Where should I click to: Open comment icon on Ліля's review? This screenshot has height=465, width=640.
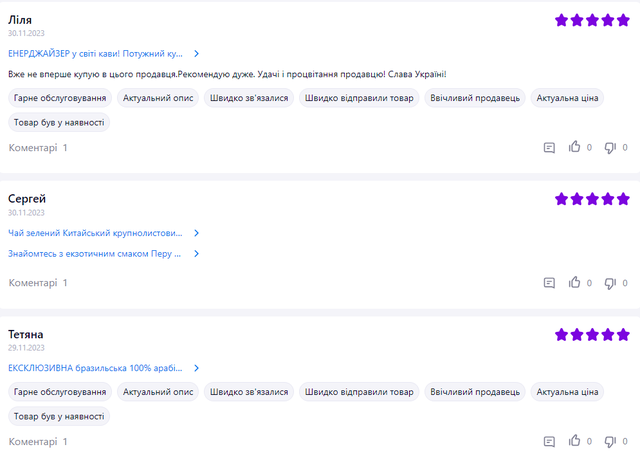[x=549, y=148]
